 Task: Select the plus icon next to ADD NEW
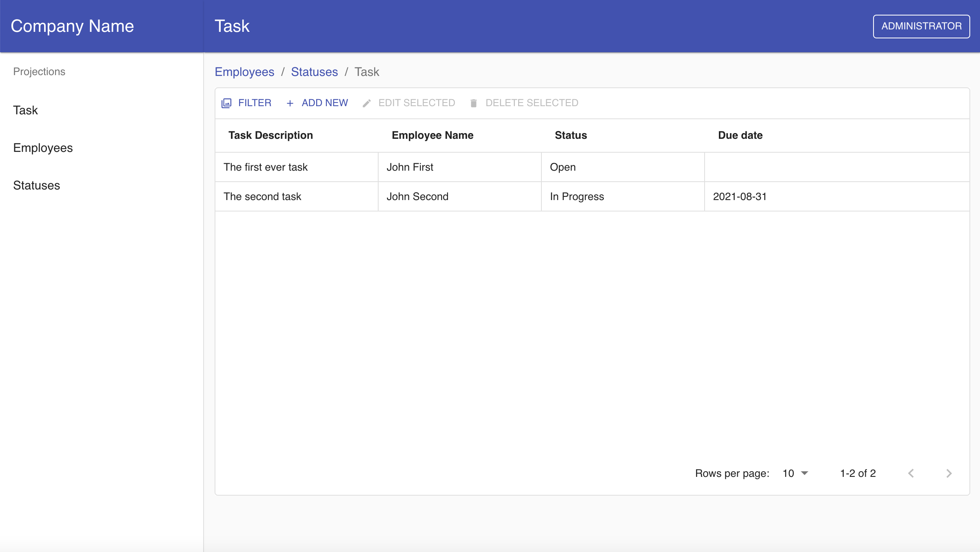click(290, 103)
